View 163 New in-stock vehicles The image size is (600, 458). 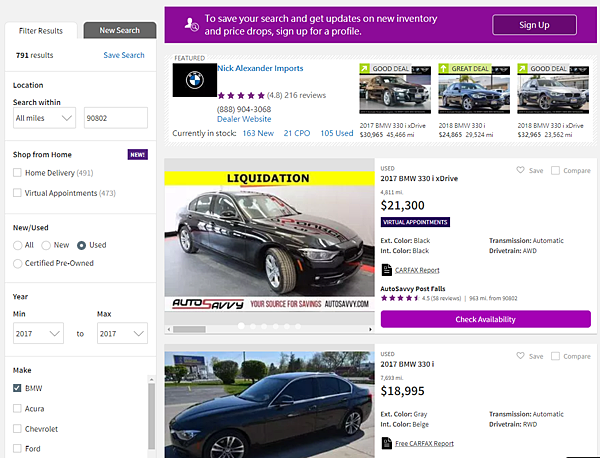pyautogui.click(x=258, y=133)
